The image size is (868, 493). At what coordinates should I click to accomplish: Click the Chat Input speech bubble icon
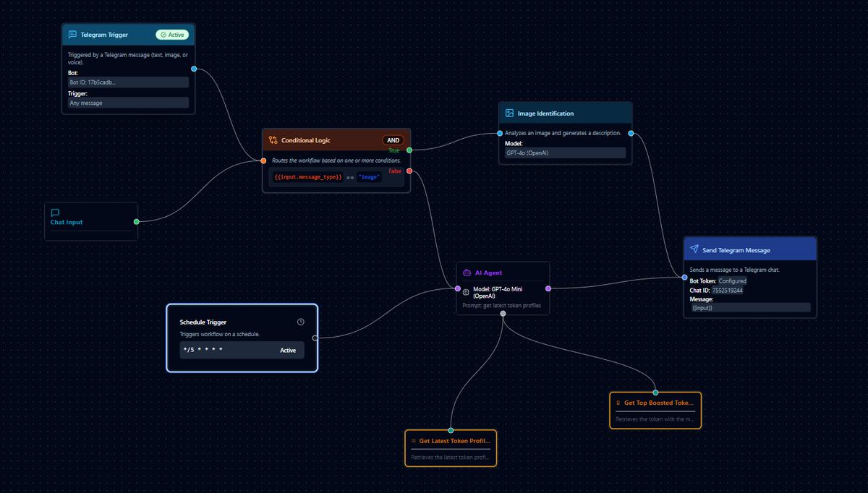(x=55, y=213)
